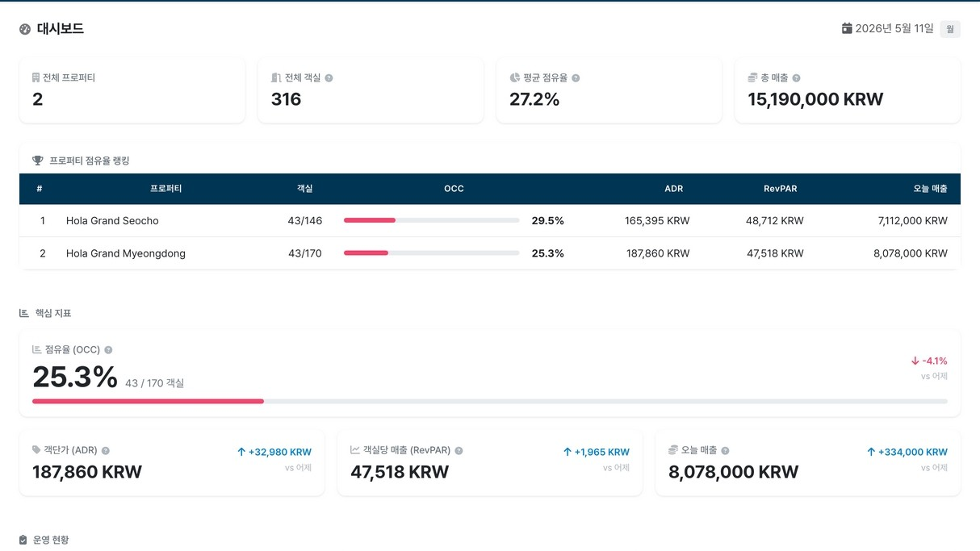Click the 전체 객실 value 316

click(286, 99)
